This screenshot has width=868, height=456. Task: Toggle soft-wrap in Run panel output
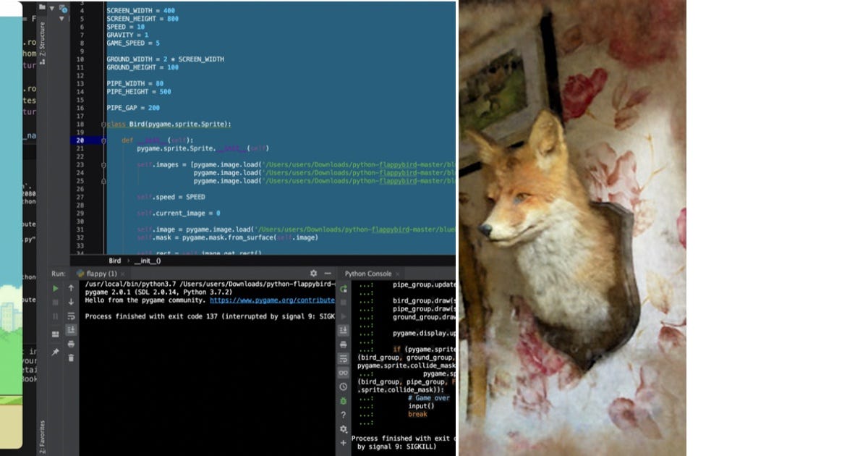click(x=71, y=316)
